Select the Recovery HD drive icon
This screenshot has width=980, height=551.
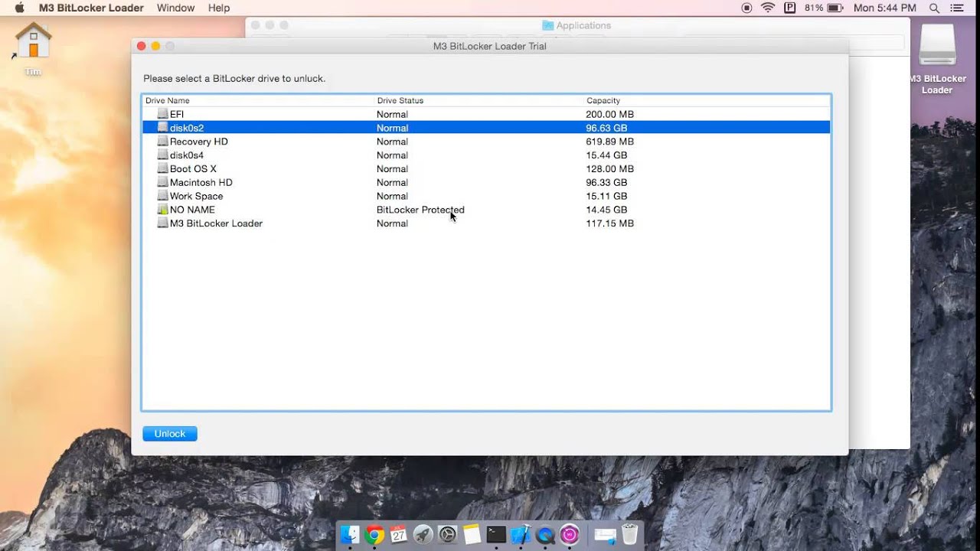tap(162, 142)
